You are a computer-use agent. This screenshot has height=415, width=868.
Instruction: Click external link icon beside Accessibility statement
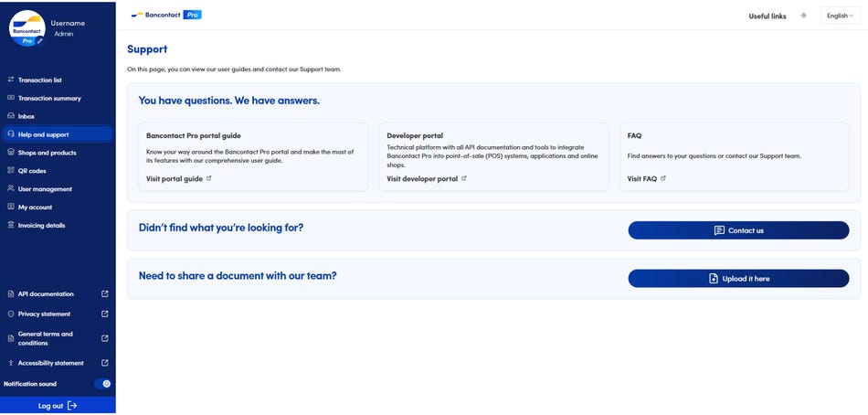[x=104, y=363]
